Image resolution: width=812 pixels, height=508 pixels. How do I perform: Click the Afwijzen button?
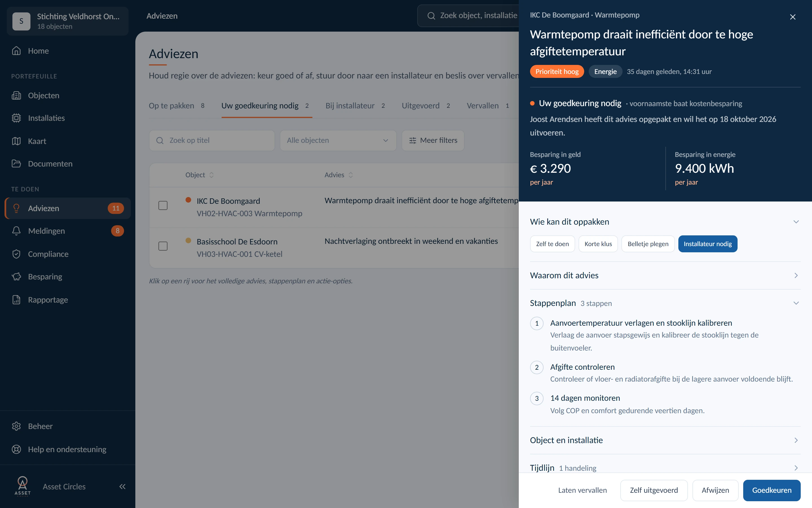pos(715,490)
